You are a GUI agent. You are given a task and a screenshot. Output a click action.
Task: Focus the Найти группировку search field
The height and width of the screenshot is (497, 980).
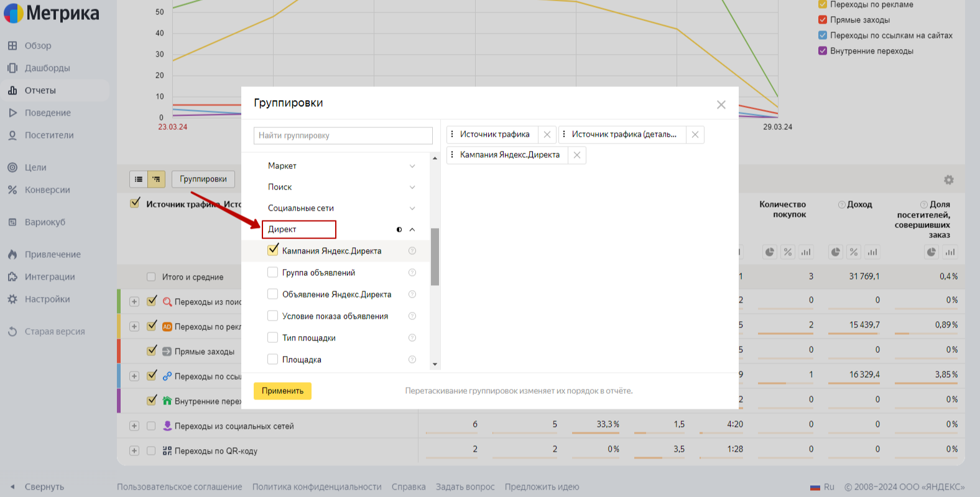343,135
